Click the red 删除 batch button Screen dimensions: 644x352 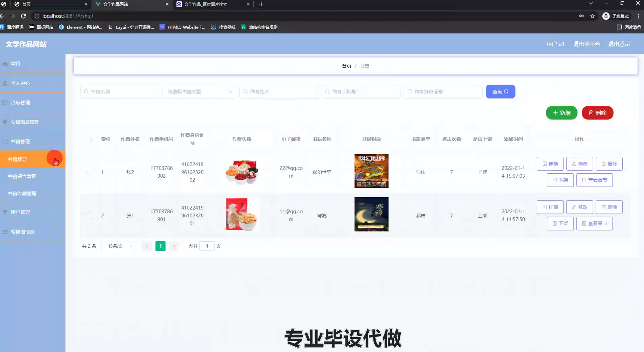click(597, 113)
